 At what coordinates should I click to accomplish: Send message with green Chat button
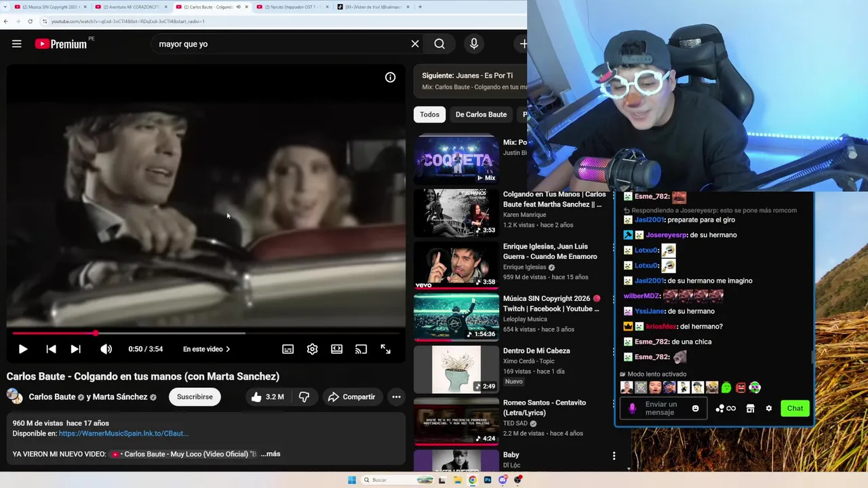795,408
